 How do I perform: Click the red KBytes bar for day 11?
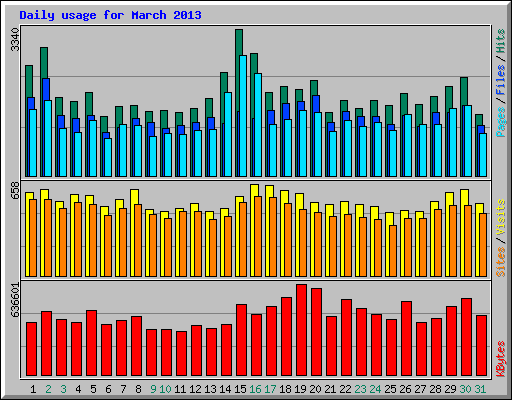pos(181,354)
